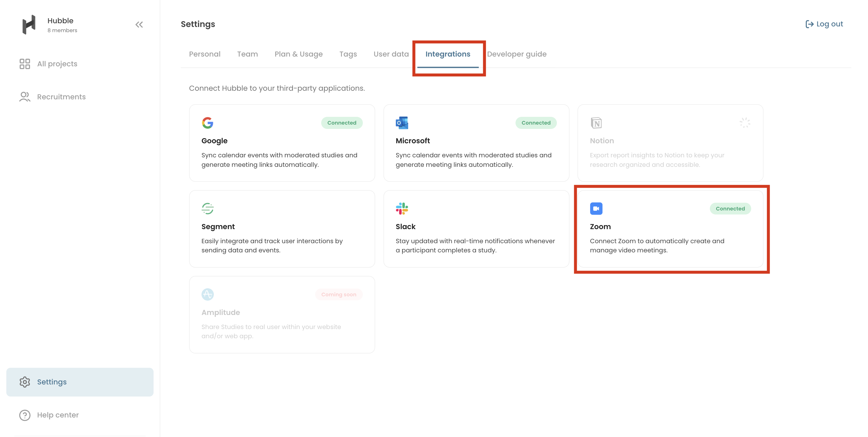The height and width of the screenshot is (437, 868).
Task: Click Amplitude's 'Share Studies' description
Action: point(271,331)
